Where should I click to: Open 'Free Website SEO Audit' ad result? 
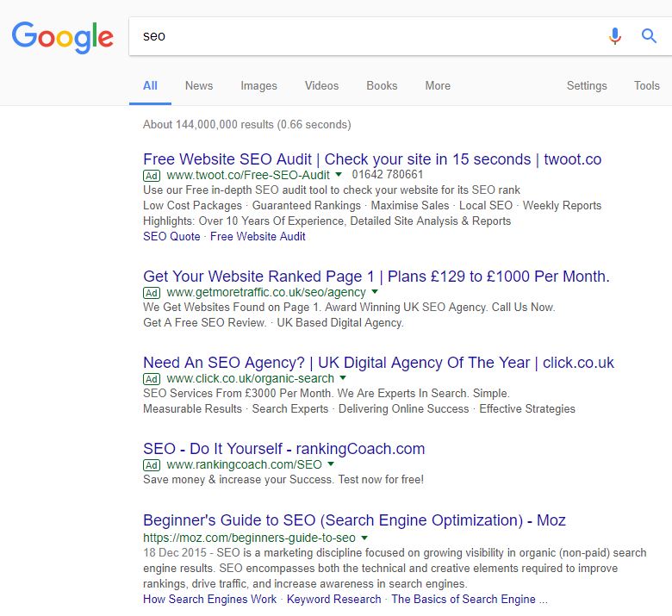[x=372, y=159]
